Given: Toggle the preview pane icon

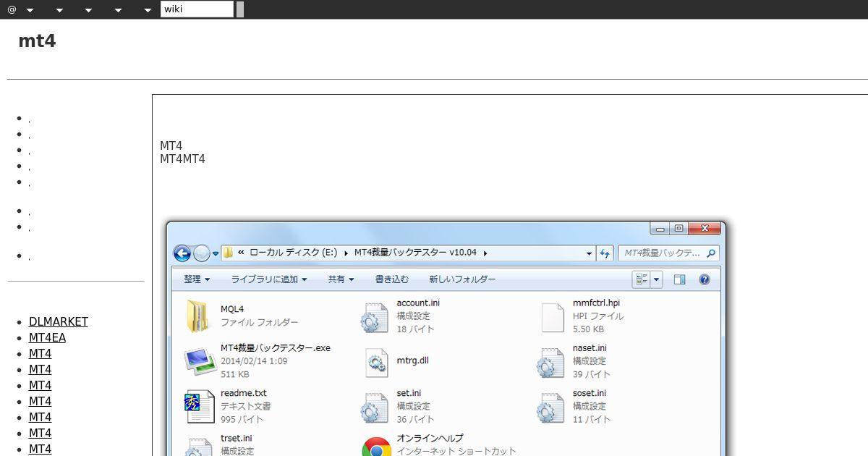Looking at the screenshot, I should pyautogui.click(x=679, y=279).
